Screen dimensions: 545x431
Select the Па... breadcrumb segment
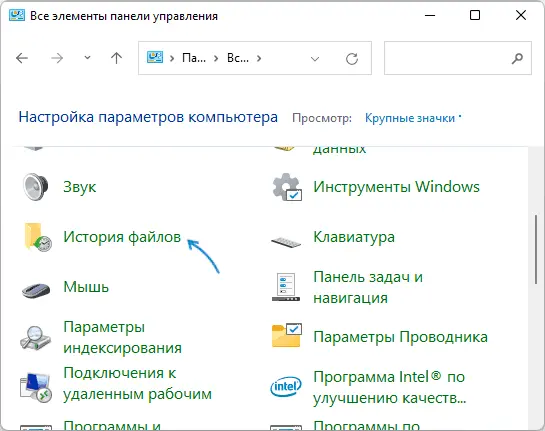point(194,58)
